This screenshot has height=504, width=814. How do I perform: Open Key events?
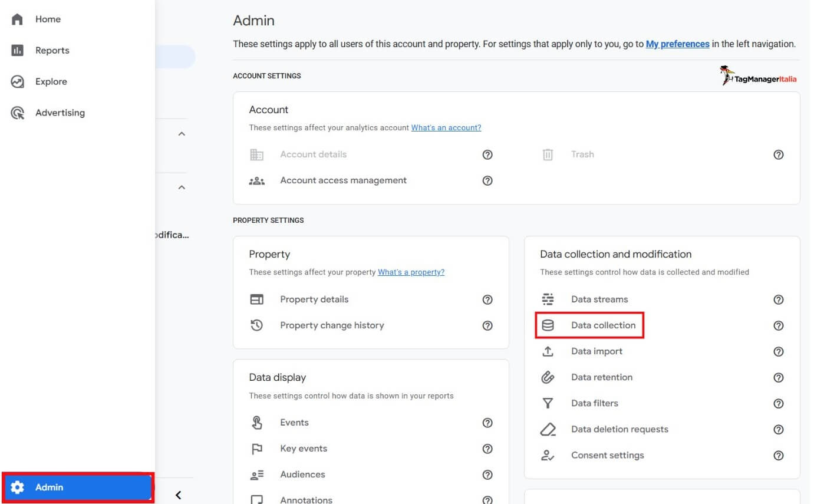point(304,449)
